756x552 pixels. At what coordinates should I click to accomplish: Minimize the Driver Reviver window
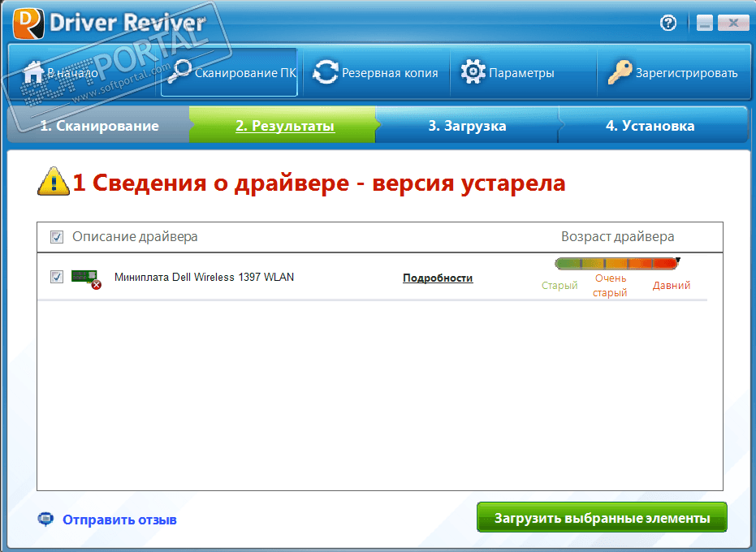pyautogui.click(x=704, y=23)
